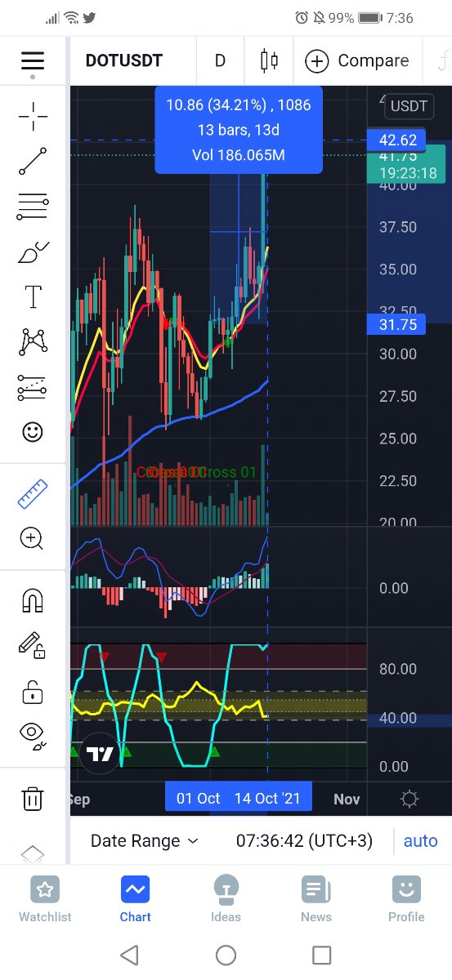Open the chart patterns tool
This screenshot has height=980, width=452.
click(33, 341)
